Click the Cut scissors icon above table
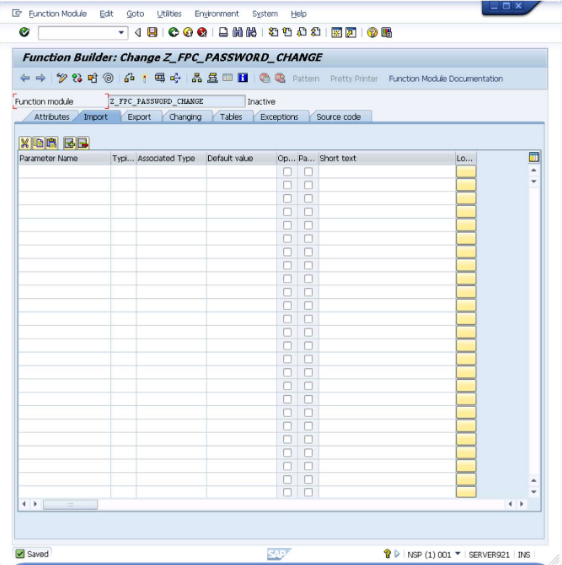 coord(25,143)
